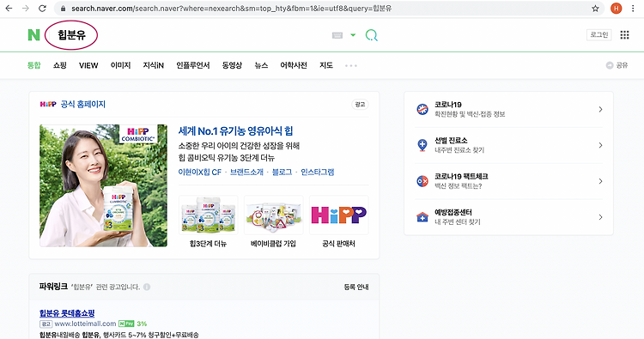Click the 힙3단계 더뉴 product thumbnail
The height and width of the screenshot is (339, 644).
tap(209, 215)
